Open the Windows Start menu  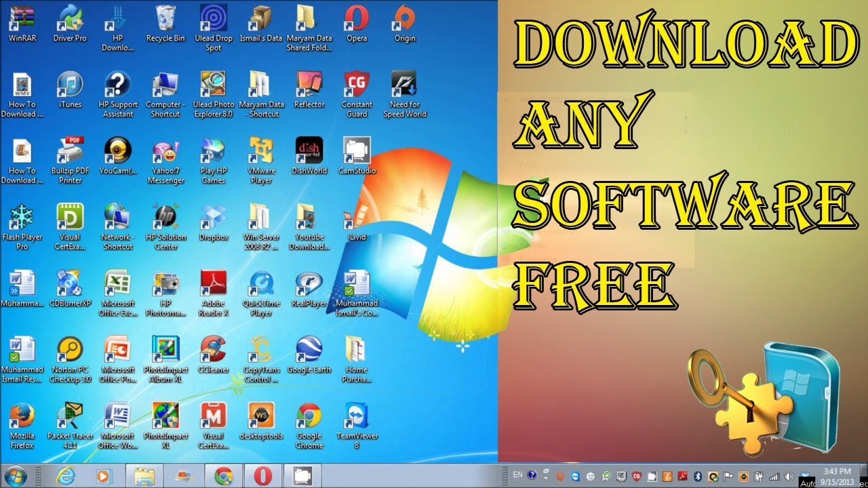[x=16, y=475]
